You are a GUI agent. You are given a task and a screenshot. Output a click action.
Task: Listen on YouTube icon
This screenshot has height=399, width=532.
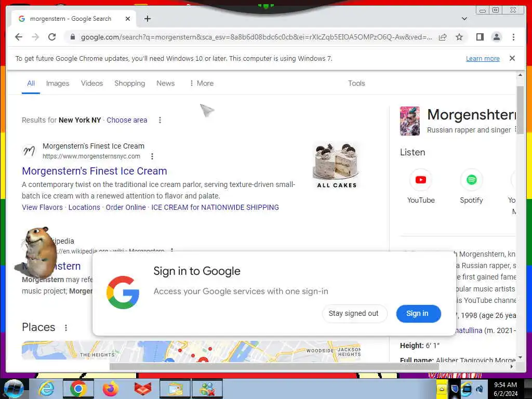coord(421,179)
